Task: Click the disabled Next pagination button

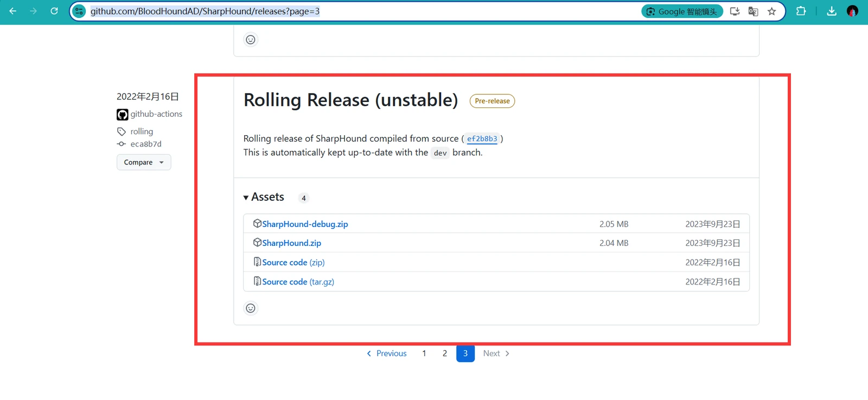Action: coord(496,353)
